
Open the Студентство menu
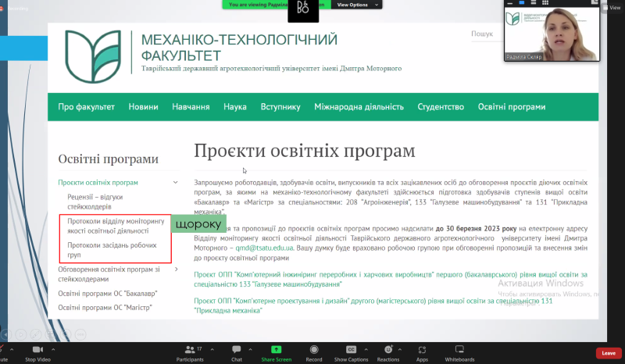point(441,107)
